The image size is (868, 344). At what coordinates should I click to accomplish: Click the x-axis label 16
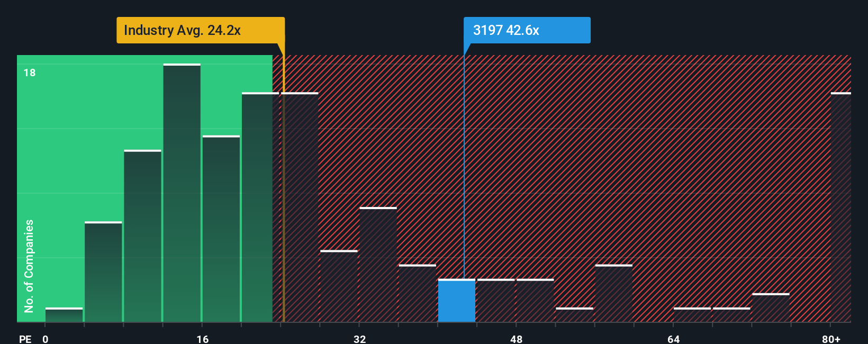(x=203, y=339)
